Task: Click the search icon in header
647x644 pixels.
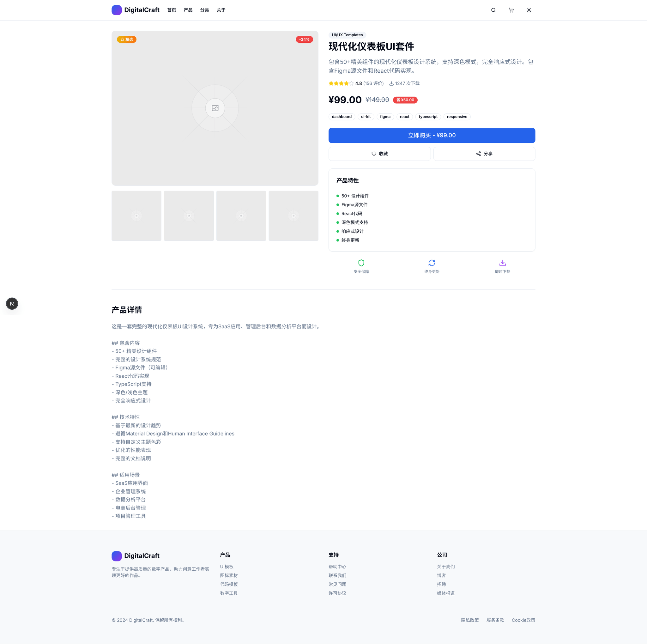Action: pos(493,10)
